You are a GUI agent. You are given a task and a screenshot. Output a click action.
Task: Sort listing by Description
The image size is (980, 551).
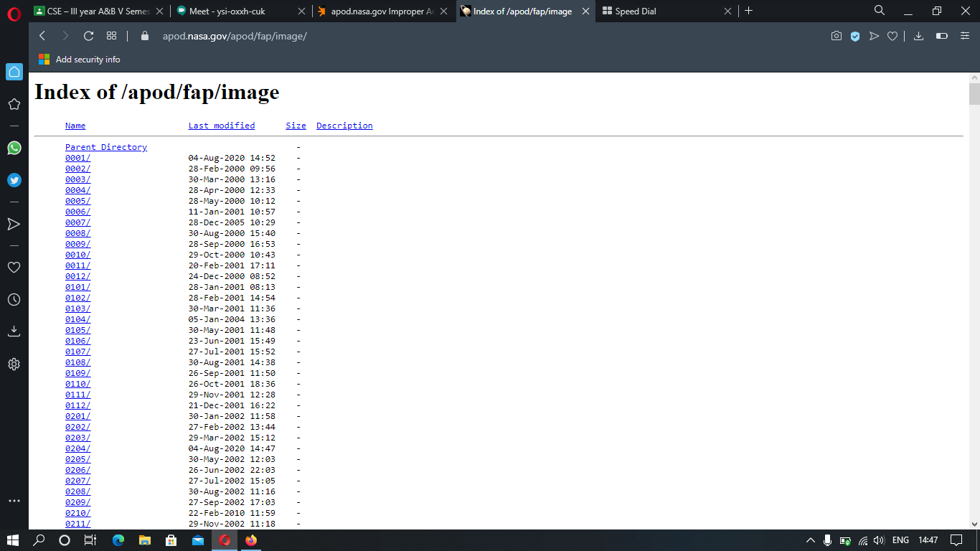coord(344,126)
